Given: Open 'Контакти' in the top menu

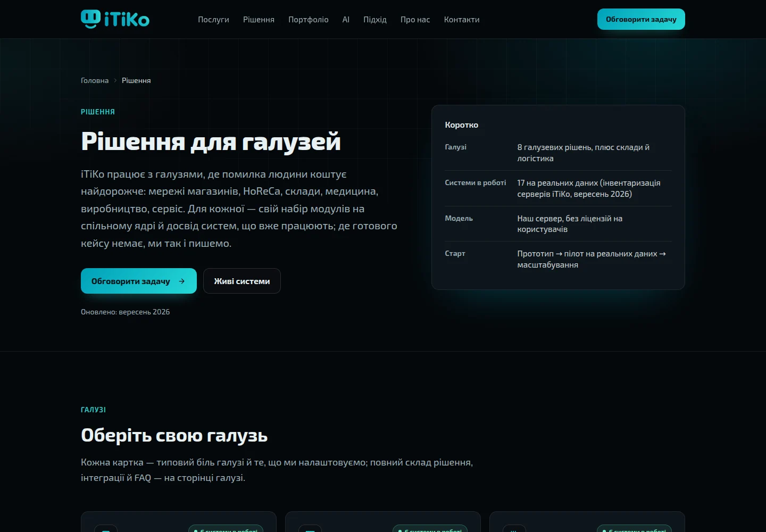Looking at the screenshot, I should [x=462, y=19].
